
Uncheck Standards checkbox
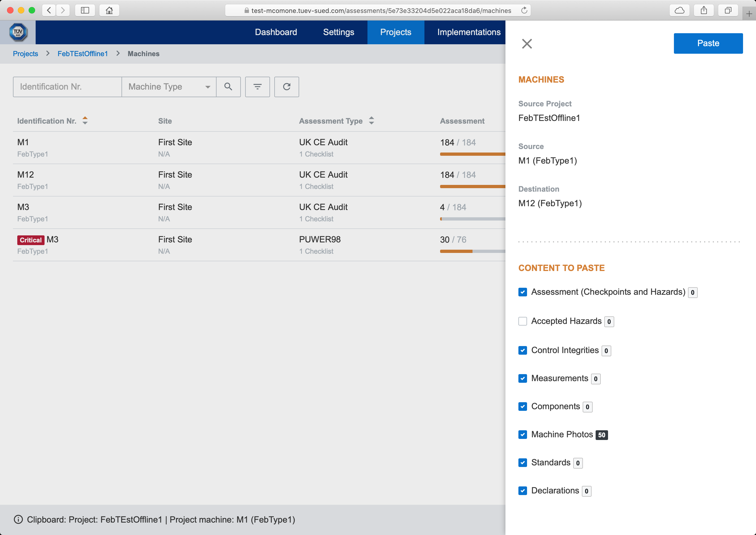tap(522, 463)
